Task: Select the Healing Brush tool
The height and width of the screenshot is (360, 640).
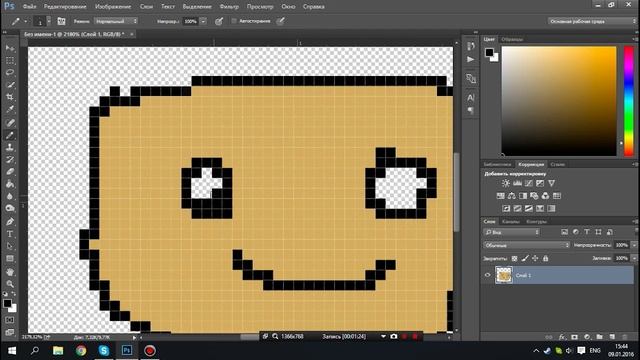Action: pyautogui.click(x=10, y=122)
